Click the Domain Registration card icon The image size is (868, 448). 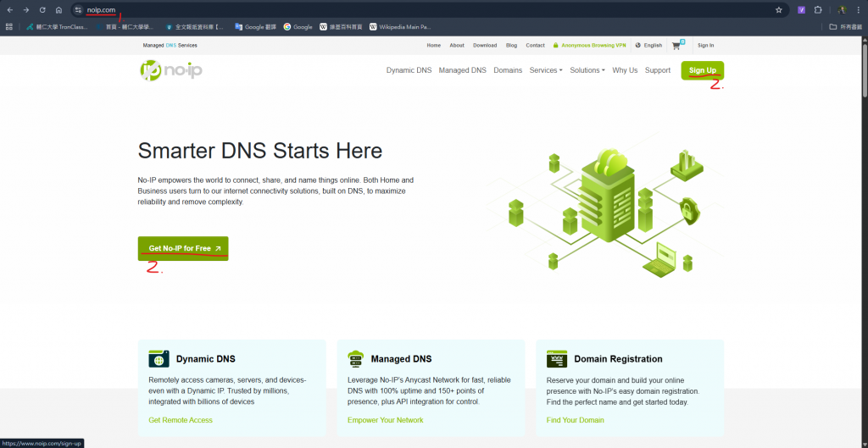557,359
